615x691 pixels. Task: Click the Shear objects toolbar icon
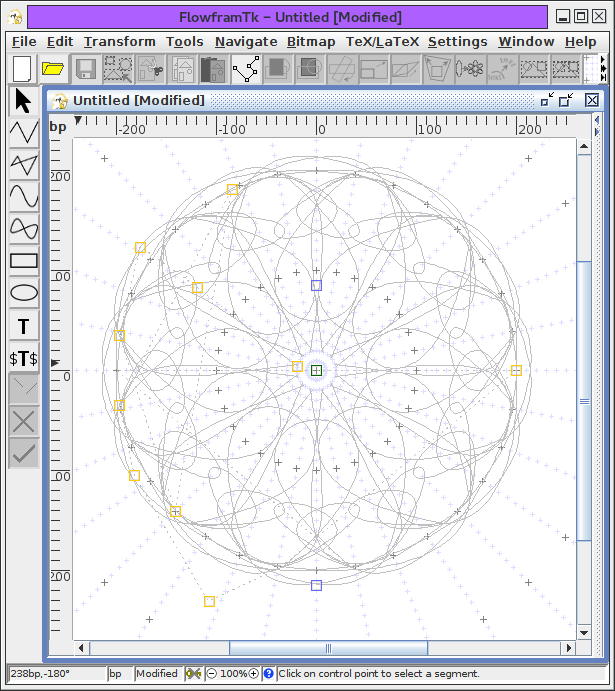coord(405,69)
